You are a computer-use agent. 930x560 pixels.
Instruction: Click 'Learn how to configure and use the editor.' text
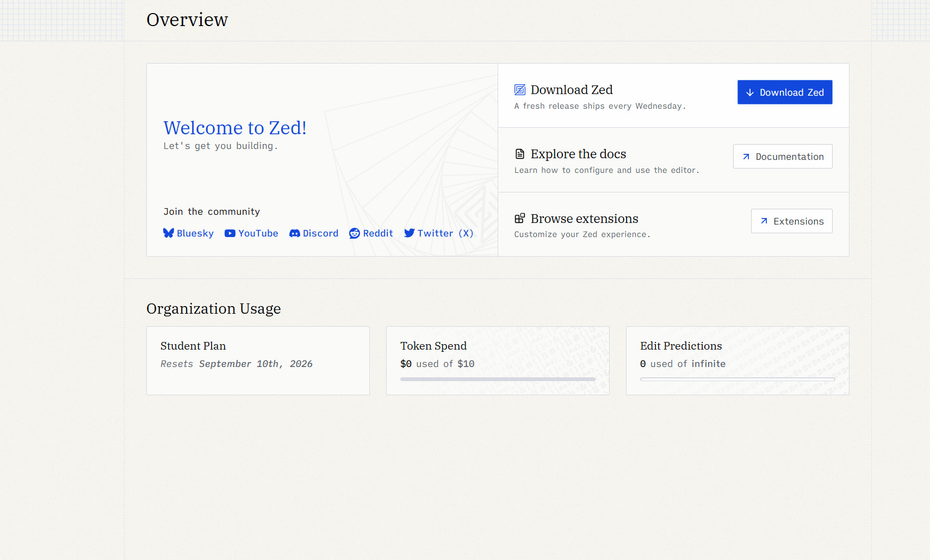[x=607, y=170]
